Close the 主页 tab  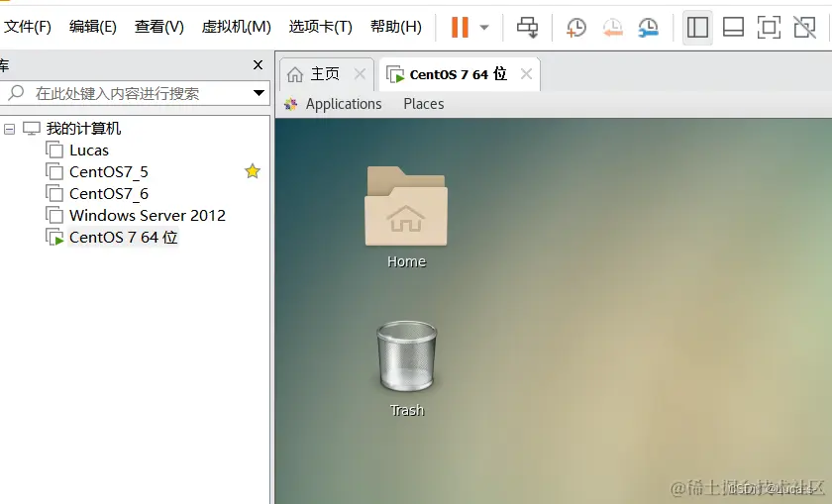coord(360,73)
